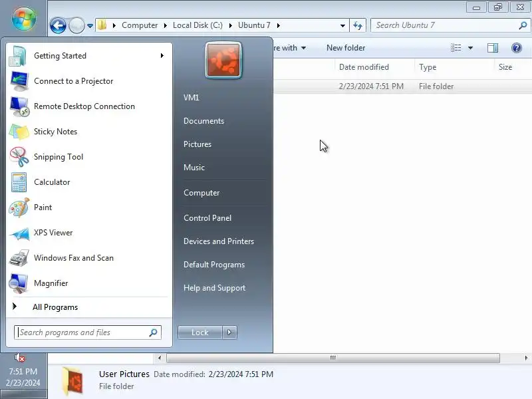Change the view with the views icon
Image resolution: width=532 pixels, height=399 pixels.
tap(456, 48)
